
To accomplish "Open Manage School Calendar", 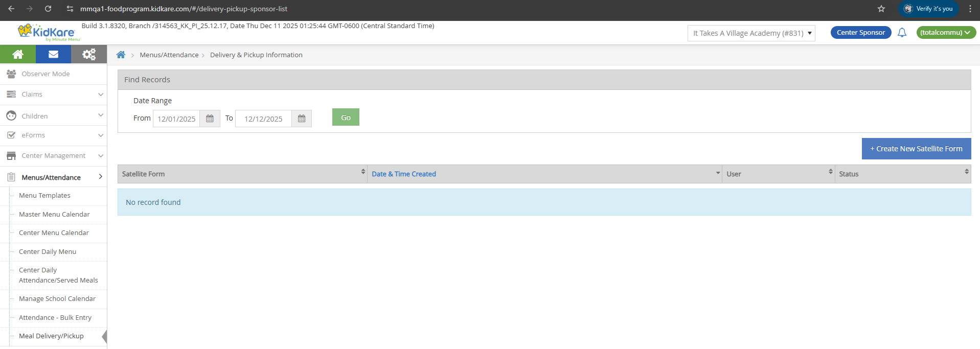I will pyautogui.click(x=57, y=299).
